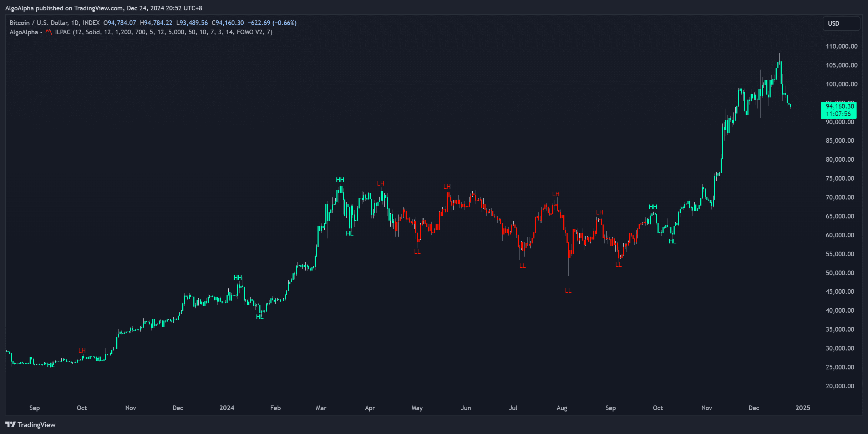Click the C94,160.30 close value in the legend
Screen dimensions: 868x434
click(x=228, y=22)
